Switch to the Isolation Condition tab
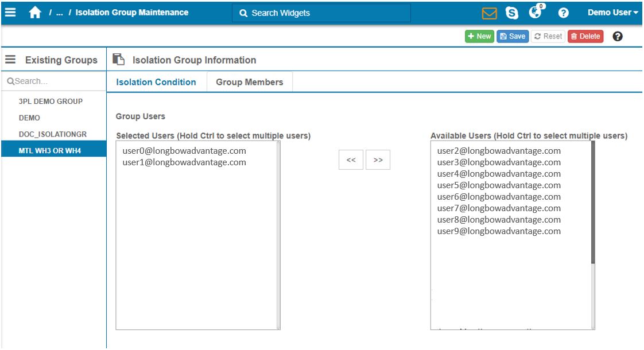This screenshot has height=350, width=644. point(156,82)
